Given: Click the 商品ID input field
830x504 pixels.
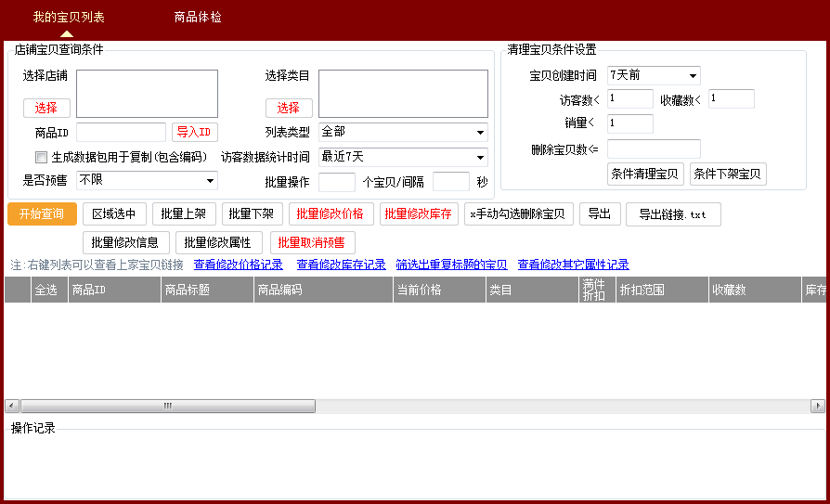Looking at the screenshot, I should tap(121, 132).
